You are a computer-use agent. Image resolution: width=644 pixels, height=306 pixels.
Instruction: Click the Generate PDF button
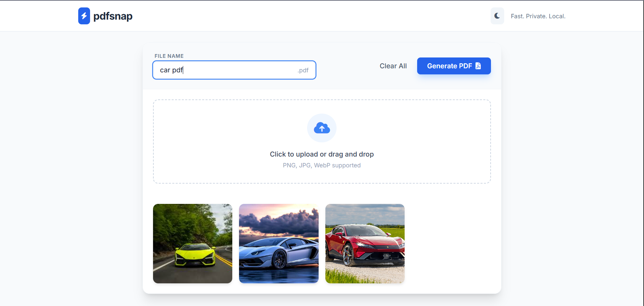(454, 66)
